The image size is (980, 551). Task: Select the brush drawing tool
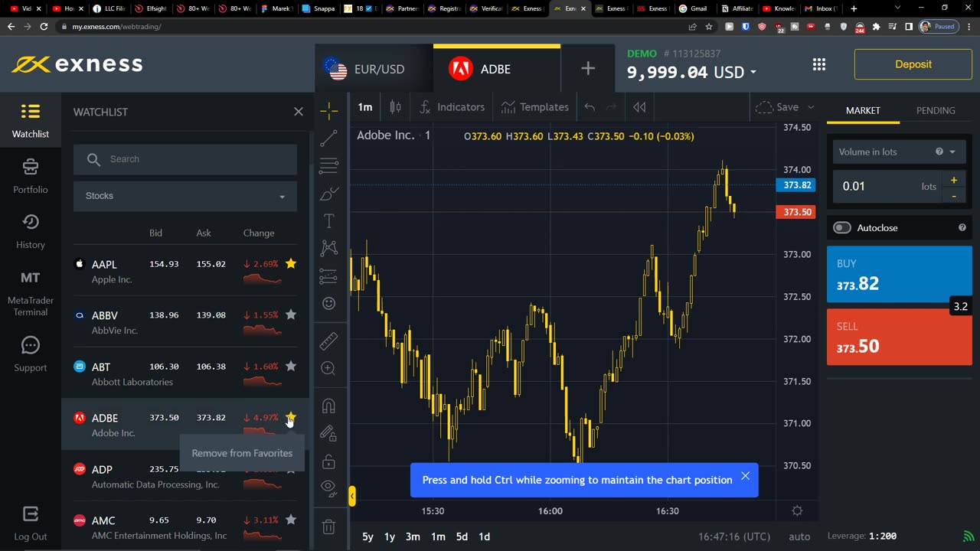click(x=329, y=194)
